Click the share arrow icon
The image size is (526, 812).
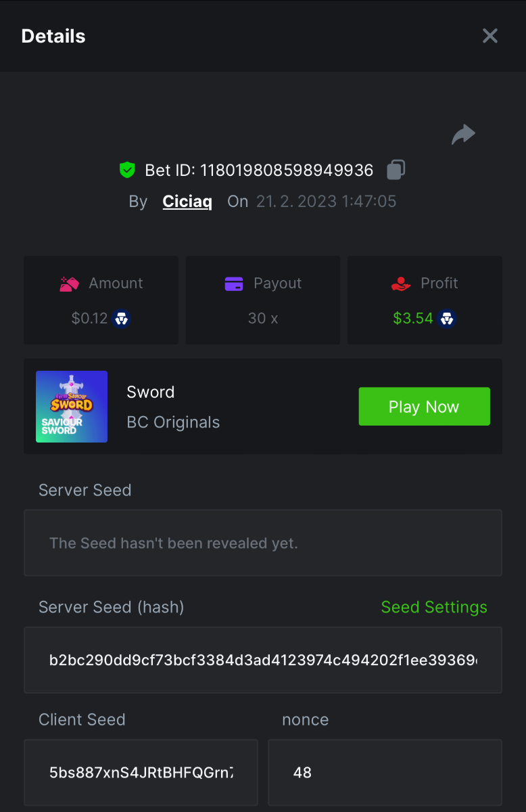(x=463, y=135)
